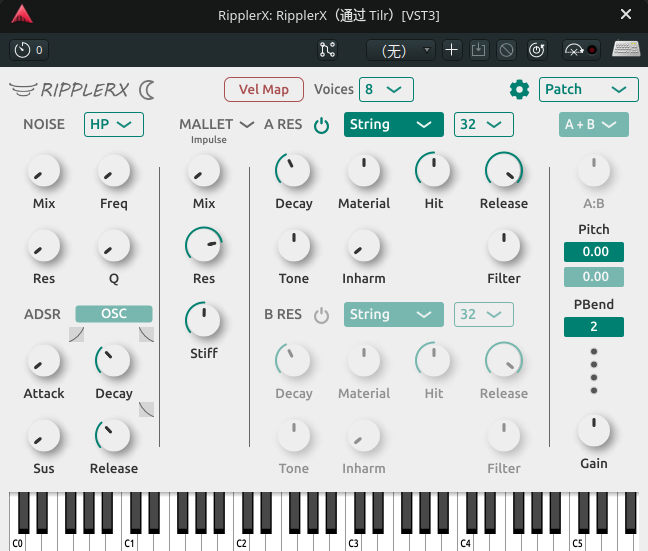Open A RES String model dropdown
Image resolution: width=648 pixels, height=551 pixels.
point(394,124)
